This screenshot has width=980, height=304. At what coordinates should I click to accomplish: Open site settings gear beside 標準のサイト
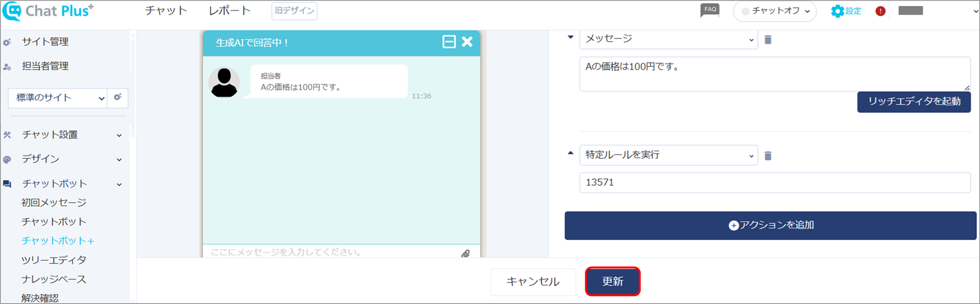coord(118,97)
